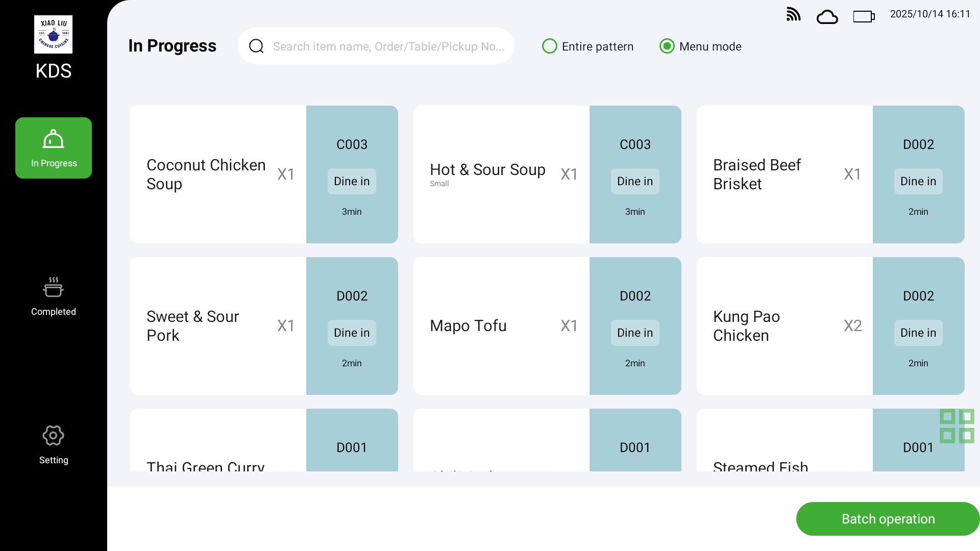Tap Dine in on Kung Pao Chicken

(918, 333)
